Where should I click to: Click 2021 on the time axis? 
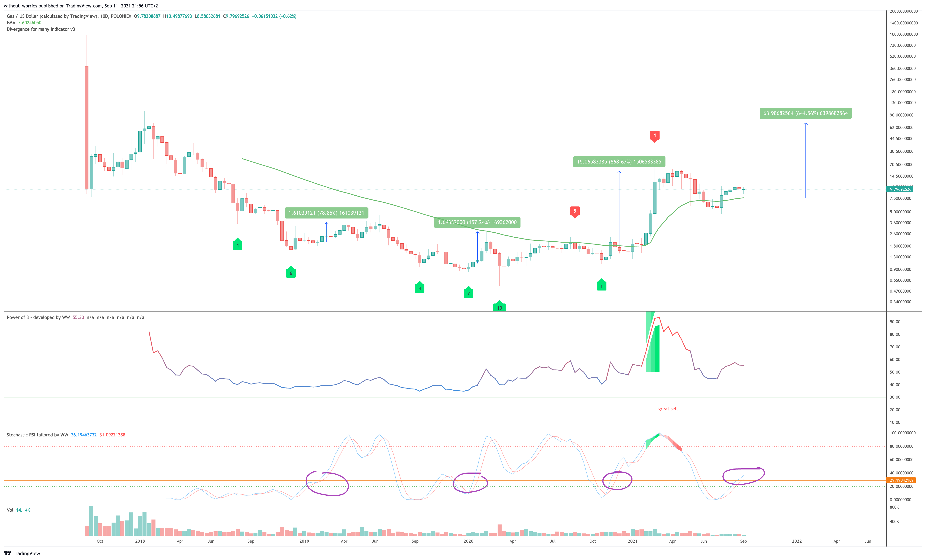(632, 541)
